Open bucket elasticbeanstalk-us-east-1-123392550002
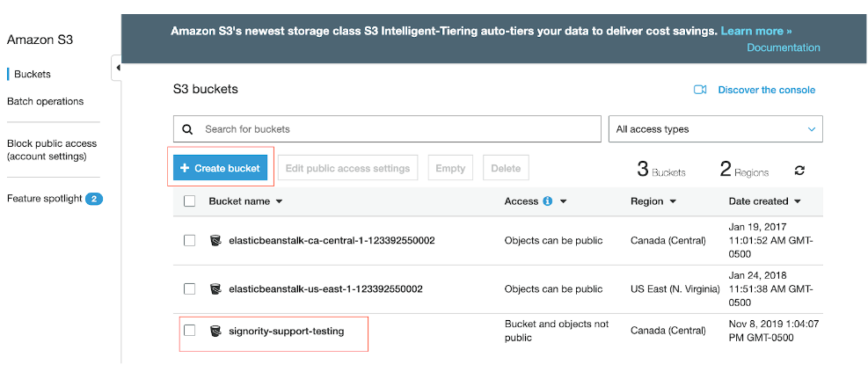868x372 pixels. (325, 289)
